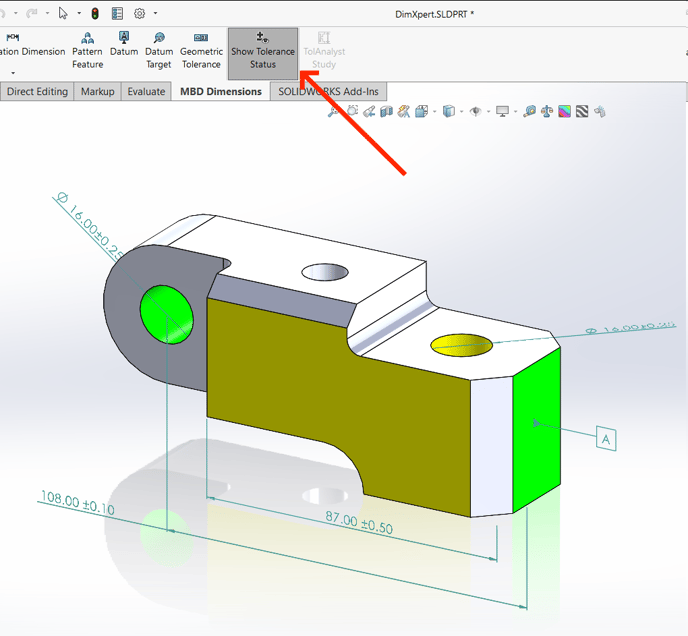Select the Datum tool
The height and width of the screenshot is (636, 688).
coord(124,44)
